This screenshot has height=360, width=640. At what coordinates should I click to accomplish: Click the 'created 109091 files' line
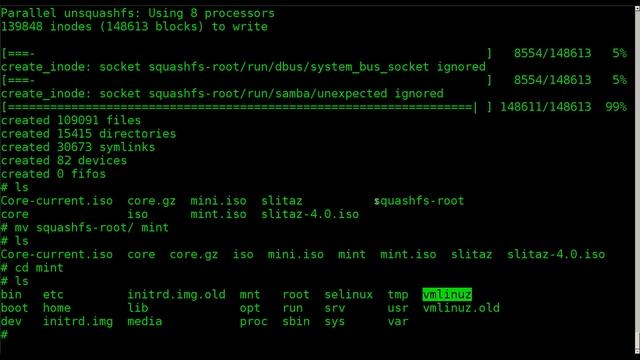71,120
